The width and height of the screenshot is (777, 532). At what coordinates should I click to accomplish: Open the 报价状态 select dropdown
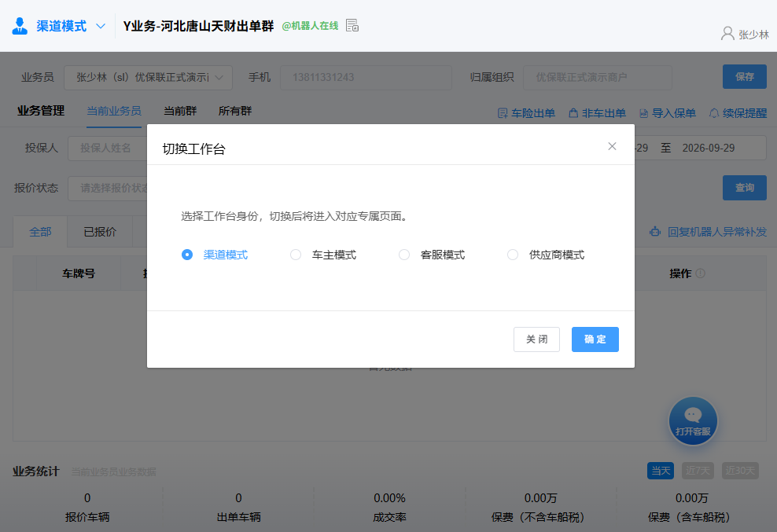(108, 189)
